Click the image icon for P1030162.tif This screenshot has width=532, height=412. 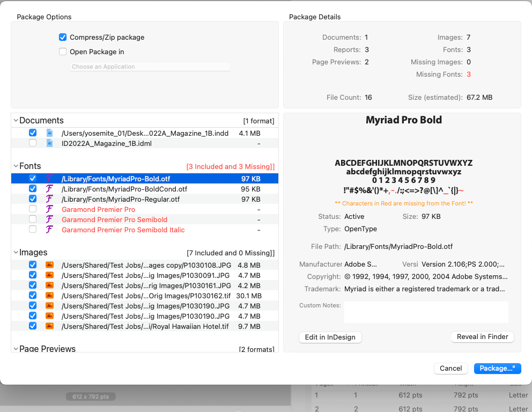tap(49, 295)
